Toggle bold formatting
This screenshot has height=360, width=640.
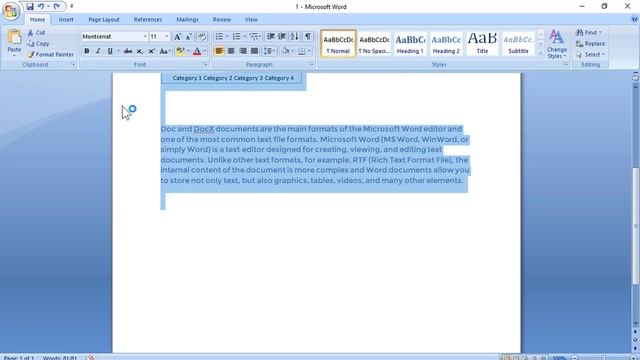point(87,51)
